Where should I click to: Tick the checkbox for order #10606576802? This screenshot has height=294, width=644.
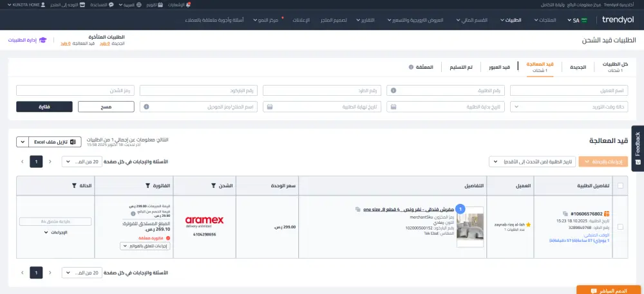point(620,226)
